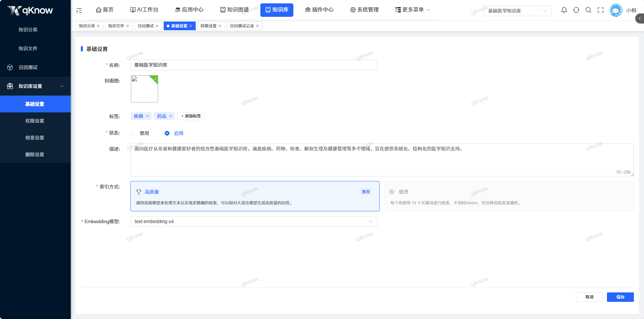
Task: Select the 启用 status radio
Action: coord(167,133)
